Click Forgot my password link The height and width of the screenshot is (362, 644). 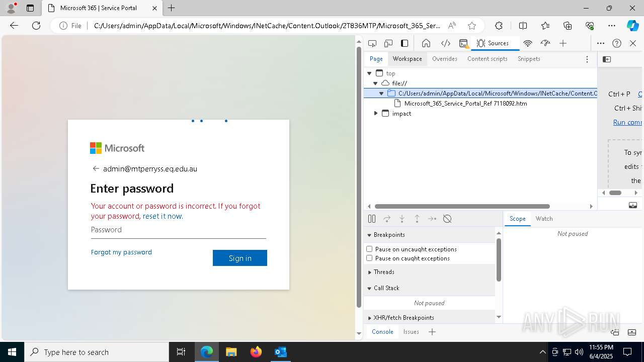tap(121, 252)
